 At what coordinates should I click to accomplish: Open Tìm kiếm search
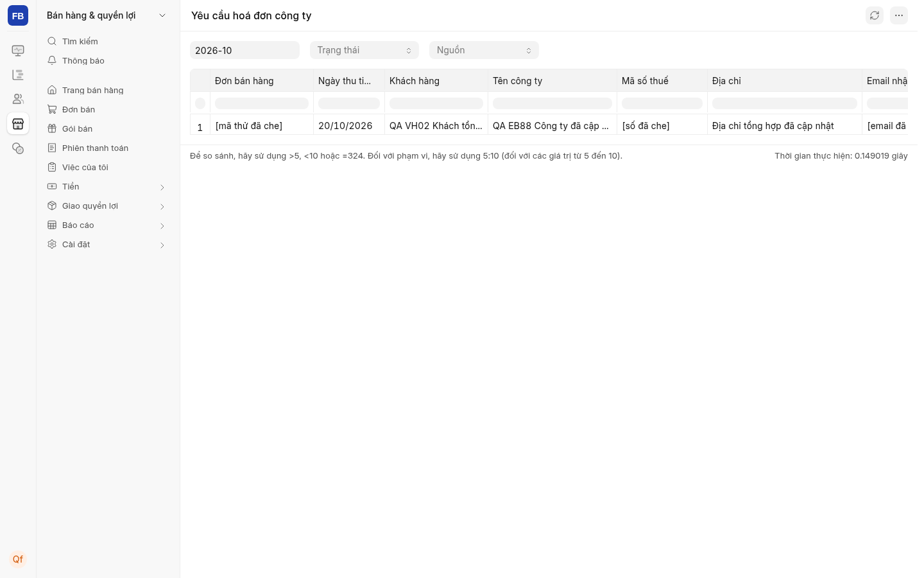click(108, 41)
